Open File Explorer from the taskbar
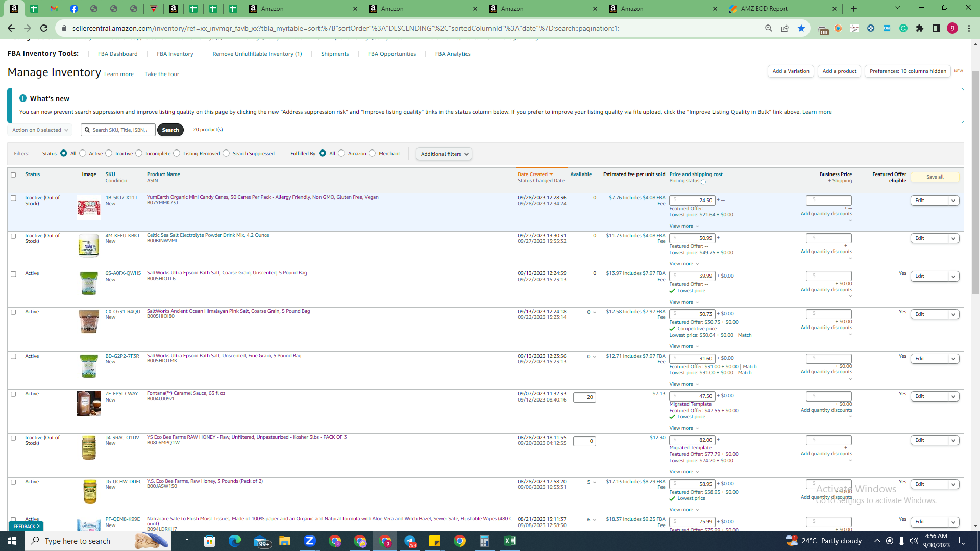The height and width of the screenshot is (551, 980). 285,541
